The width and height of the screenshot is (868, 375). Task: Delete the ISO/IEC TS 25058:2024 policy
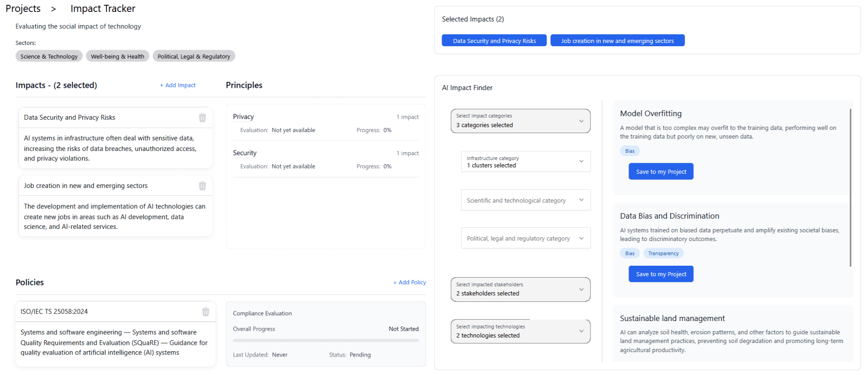pyautogui.click(x=206, y=311)
